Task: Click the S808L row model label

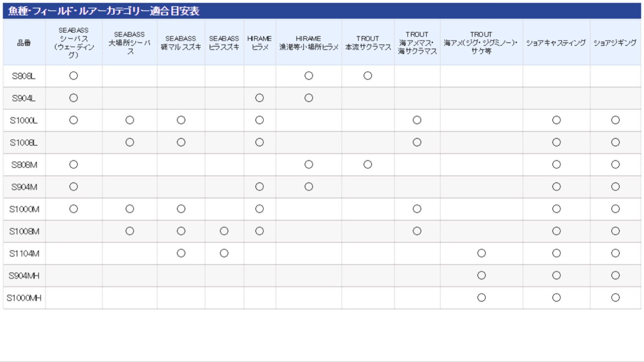Action: [24, 76]
